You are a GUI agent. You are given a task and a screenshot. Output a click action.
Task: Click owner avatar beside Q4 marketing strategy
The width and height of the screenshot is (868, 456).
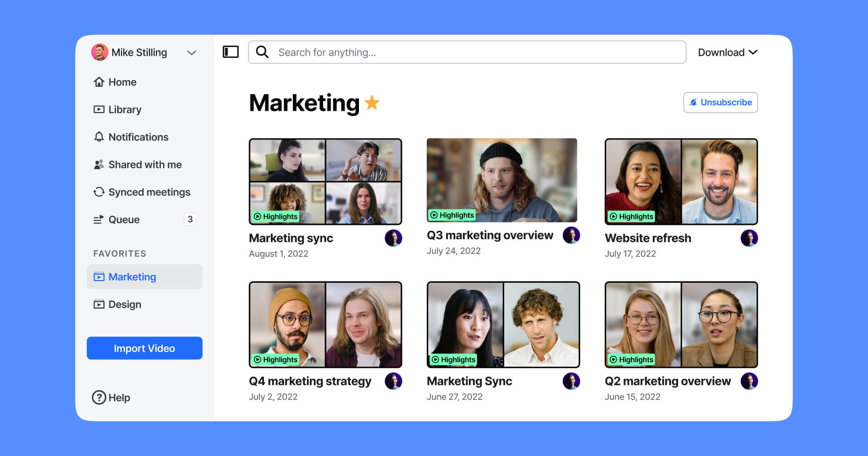[x=393, y=381]
